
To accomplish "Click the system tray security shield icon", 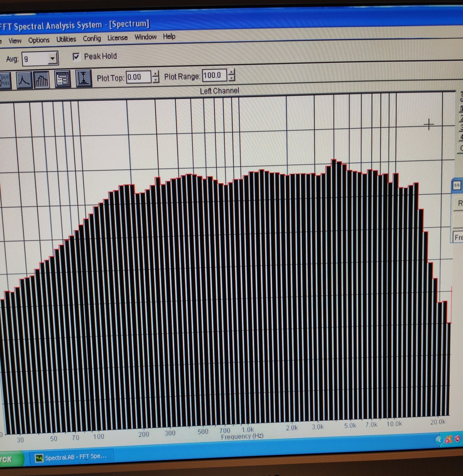I will (458, 439).
